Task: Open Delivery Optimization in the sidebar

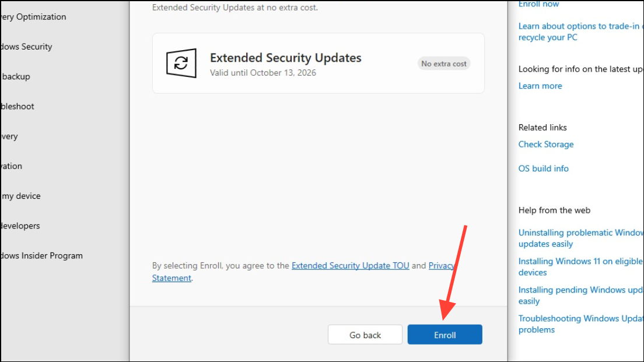Action: pos(33,17)
